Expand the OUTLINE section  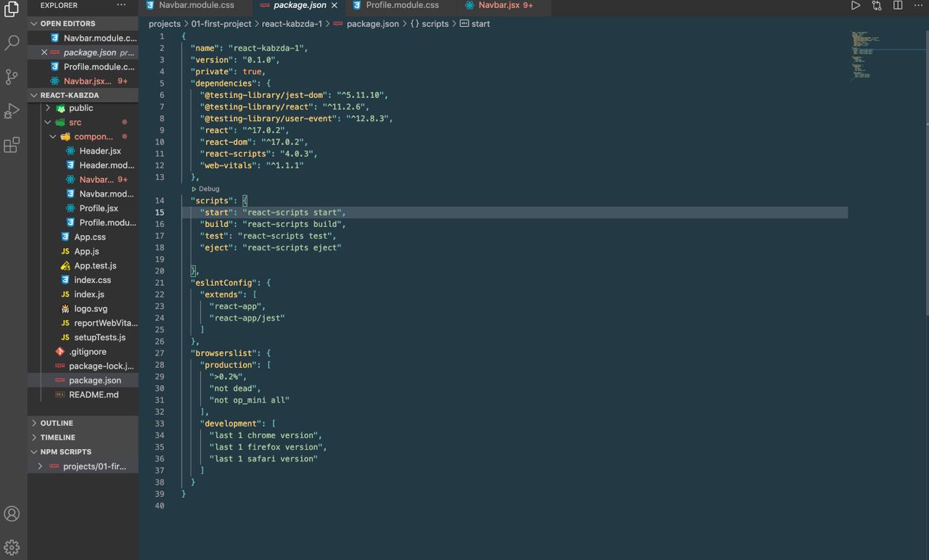click(x=57, y=423)
